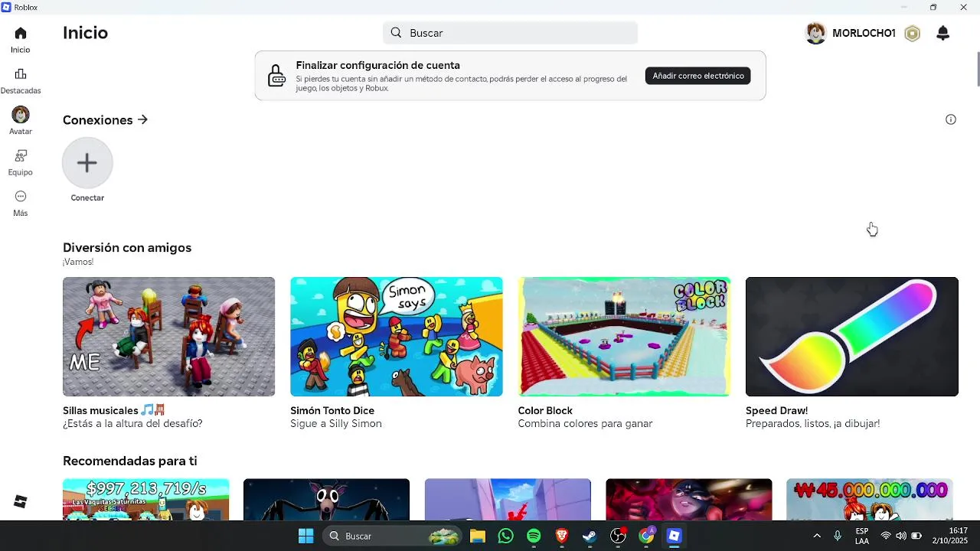Click the Diversión con amigos heading
980x551 pixels.
127,248
